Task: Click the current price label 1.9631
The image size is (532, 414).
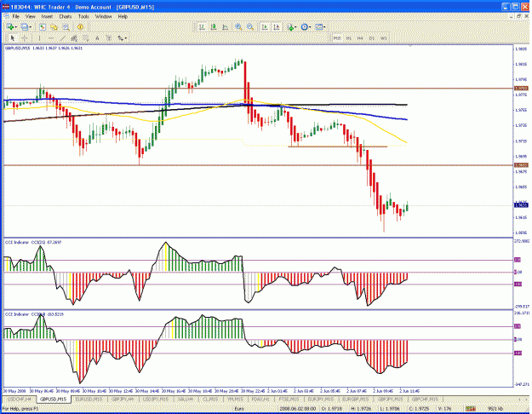Action: click(x=521, y=205)
